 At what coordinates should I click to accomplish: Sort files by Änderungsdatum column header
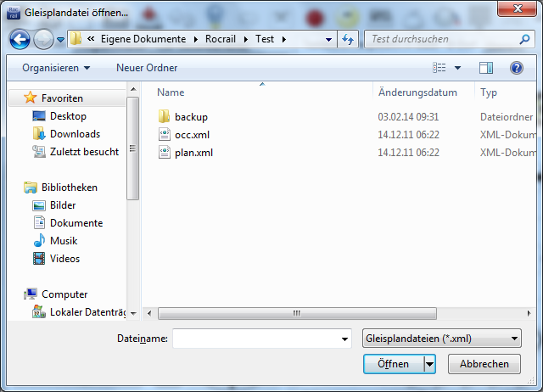tap(417, 92)
